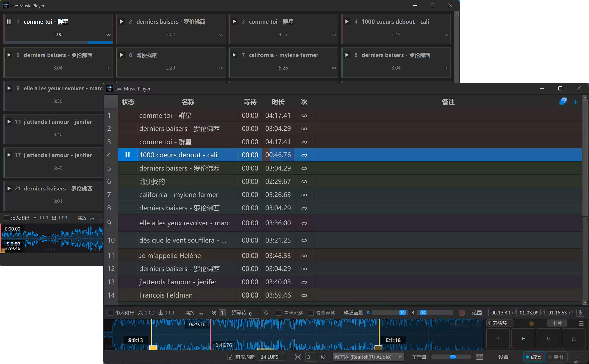Click the red record circle indicator
Screen dimensions: 589x364
pos(462,313)
